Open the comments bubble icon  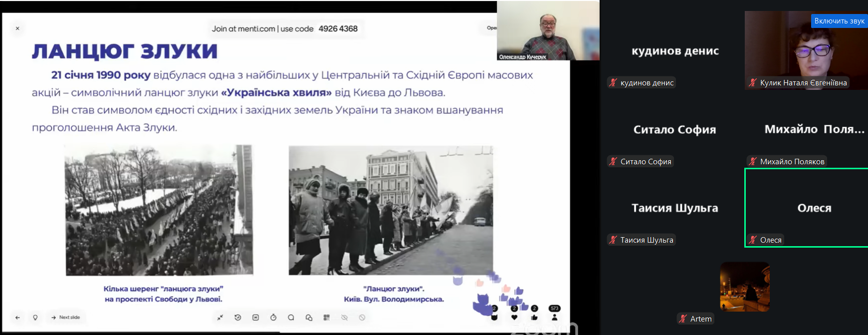coord(291,318)
